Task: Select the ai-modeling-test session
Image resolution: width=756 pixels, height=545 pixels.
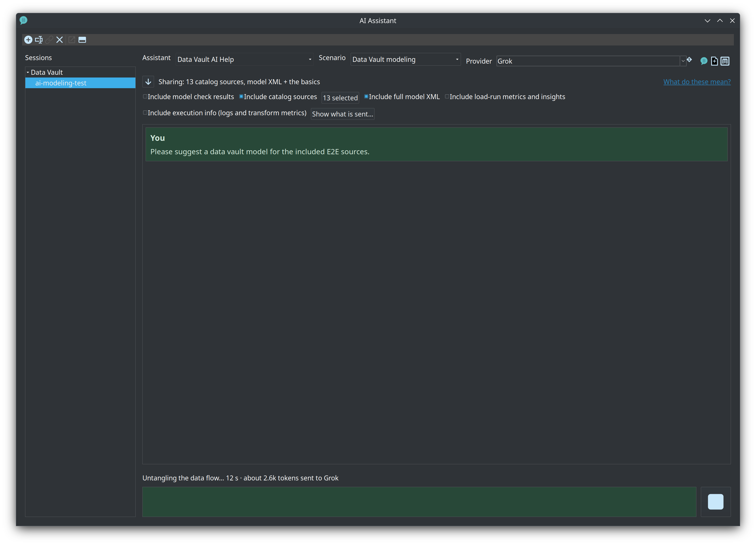Action: point(80,83)
